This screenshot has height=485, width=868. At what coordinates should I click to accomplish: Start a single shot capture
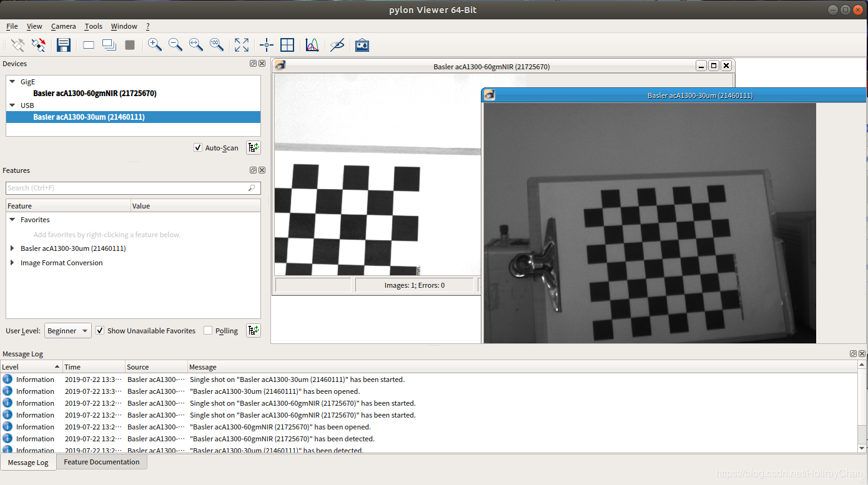click(89, 45)
